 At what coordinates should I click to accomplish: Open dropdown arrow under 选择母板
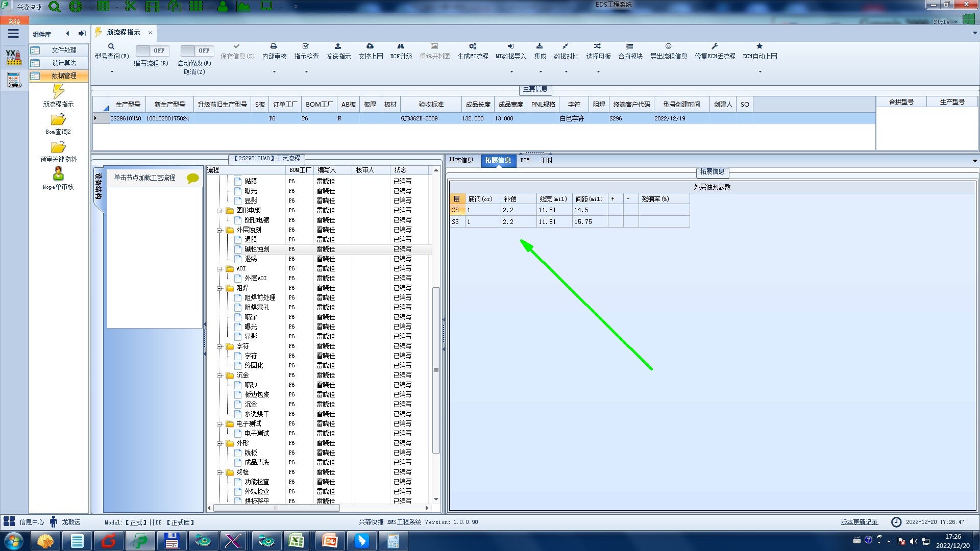point(598,72)
